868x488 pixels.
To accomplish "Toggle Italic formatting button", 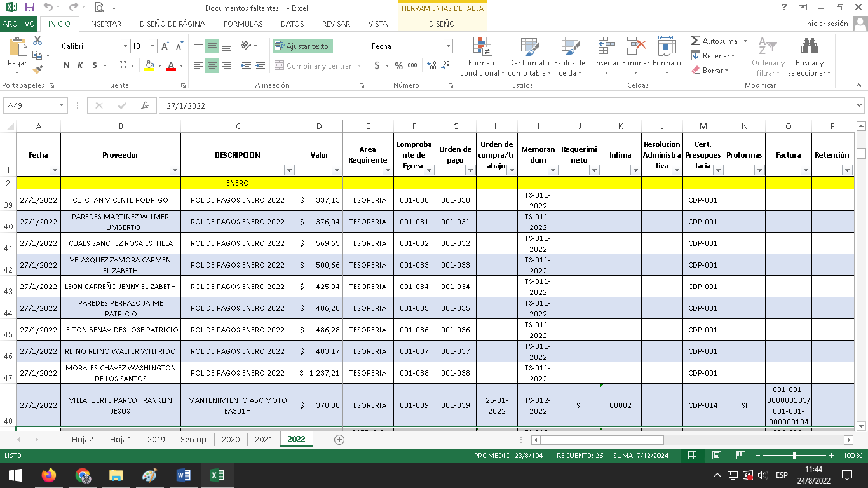I will click(80, 65).
